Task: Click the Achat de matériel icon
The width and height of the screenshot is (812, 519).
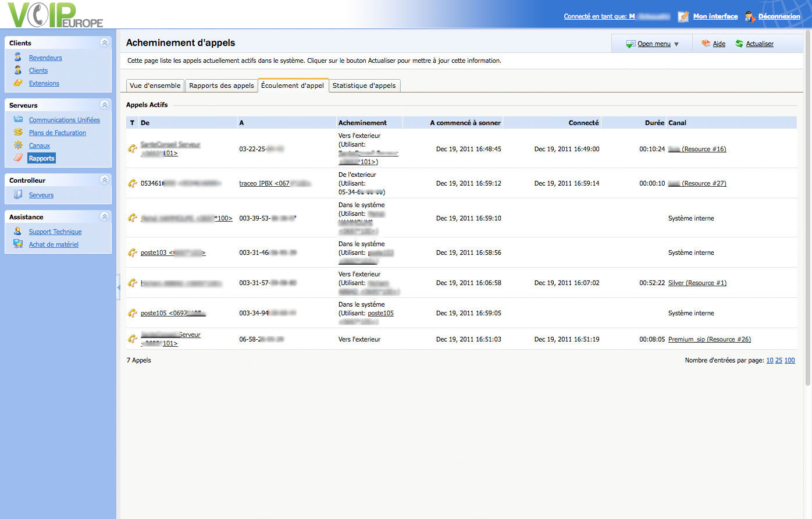Action: pos(18,244)
